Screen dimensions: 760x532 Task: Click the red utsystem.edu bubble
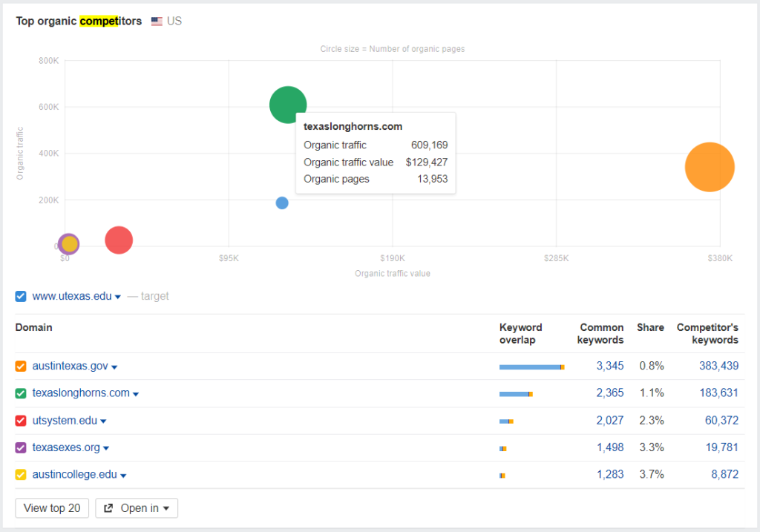click(119, 240)
